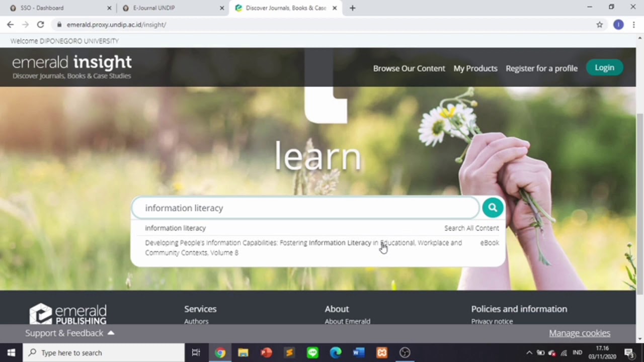This screenshot has height=362, width=644.
Task: Click the Emerald Publishing footer logo
Action: coord(67,313)
